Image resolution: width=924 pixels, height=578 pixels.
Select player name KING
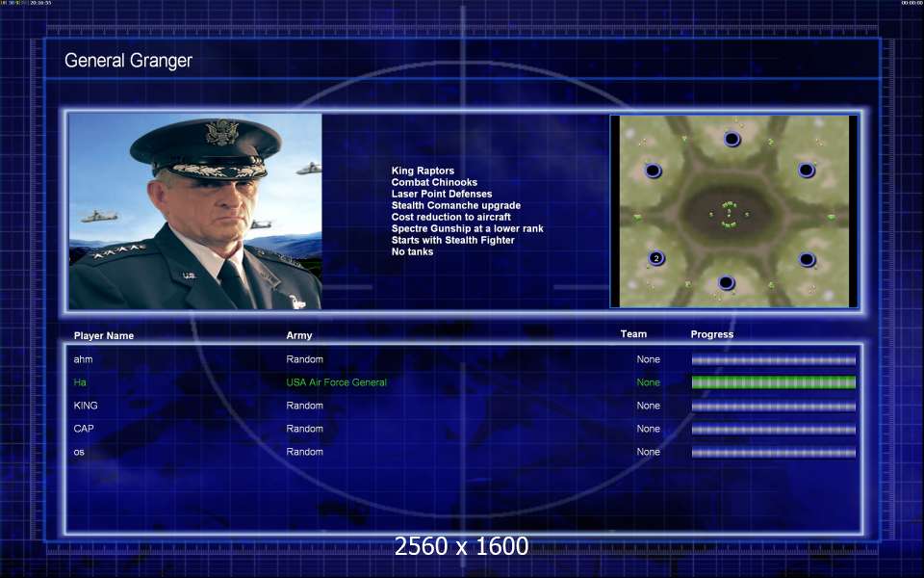click(86, 406)
